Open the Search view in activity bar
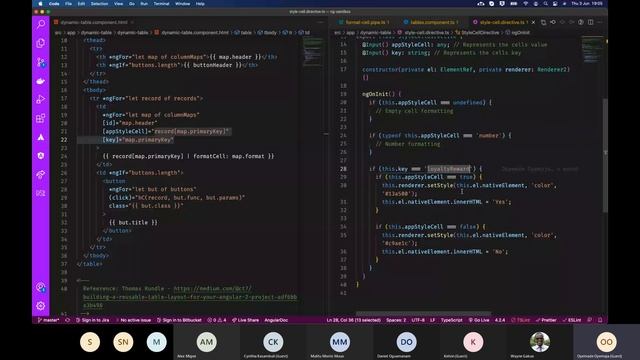The height and width of the screenshot is (360, 640). point(41,24)
